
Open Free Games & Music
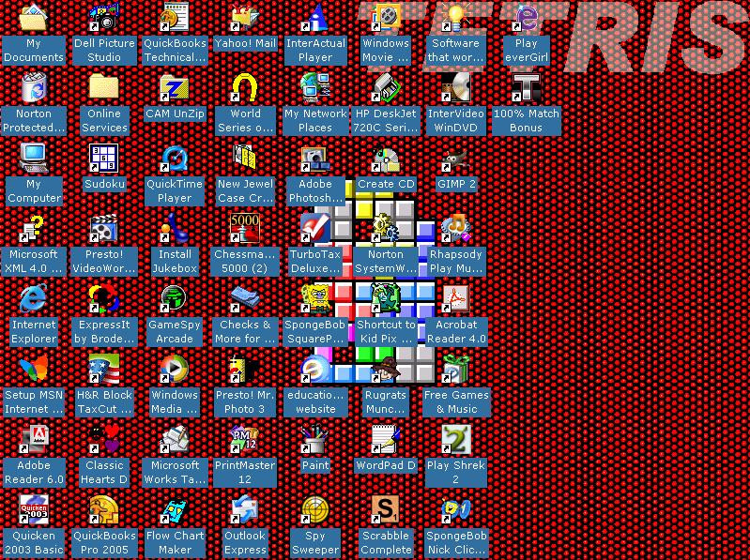[x=456, y=369]
